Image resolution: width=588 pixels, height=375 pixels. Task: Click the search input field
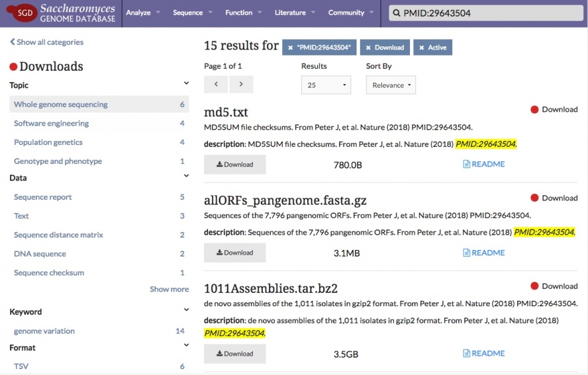pos(486,13)
